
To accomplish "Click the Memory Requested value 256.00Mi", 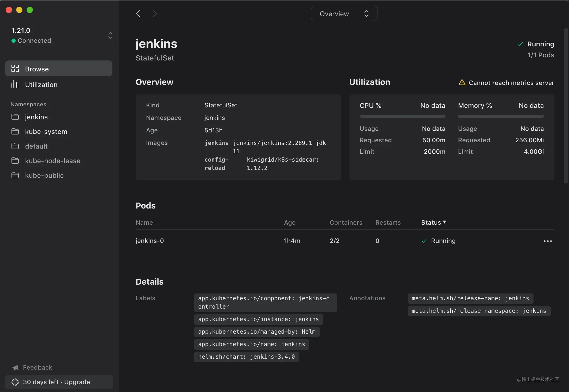I will click(x=530, y=140).
